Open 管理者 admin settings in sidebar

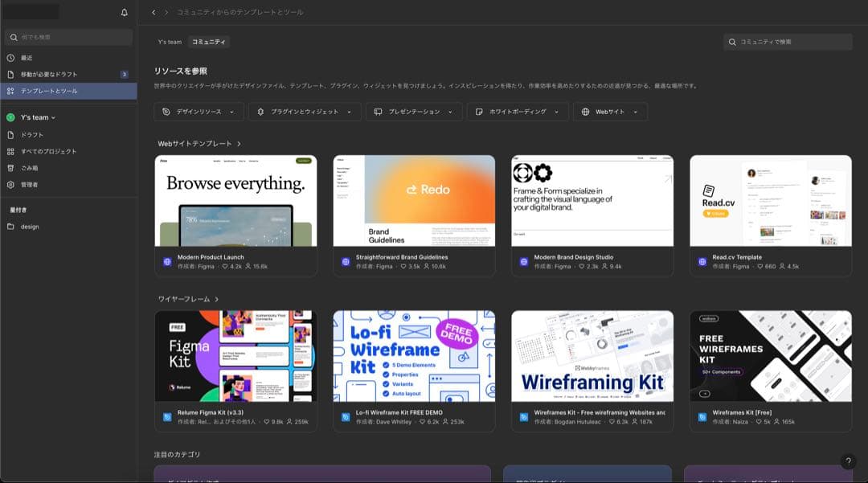click(x=29, y=185)
